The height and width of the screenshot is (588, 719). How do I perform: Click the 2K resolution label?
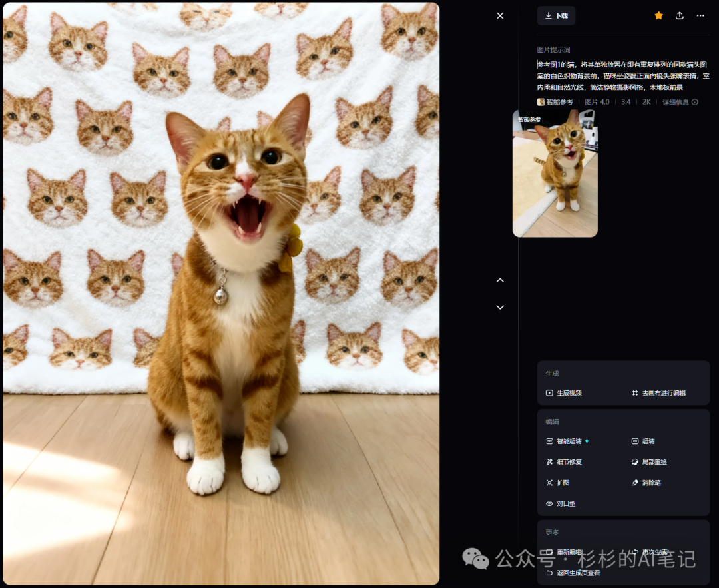pyautogui.click(x=646, y=102)
